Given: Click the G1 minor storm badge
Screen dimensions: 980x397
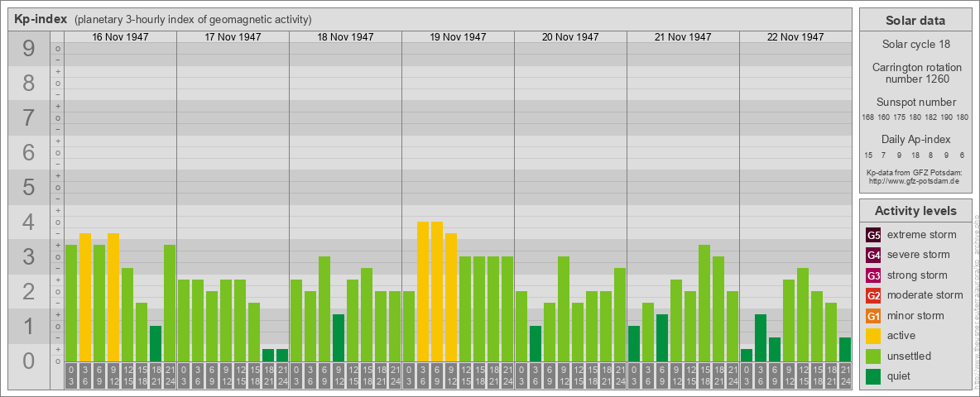Looking at the screenshot, I should click(x=873, y=316).
